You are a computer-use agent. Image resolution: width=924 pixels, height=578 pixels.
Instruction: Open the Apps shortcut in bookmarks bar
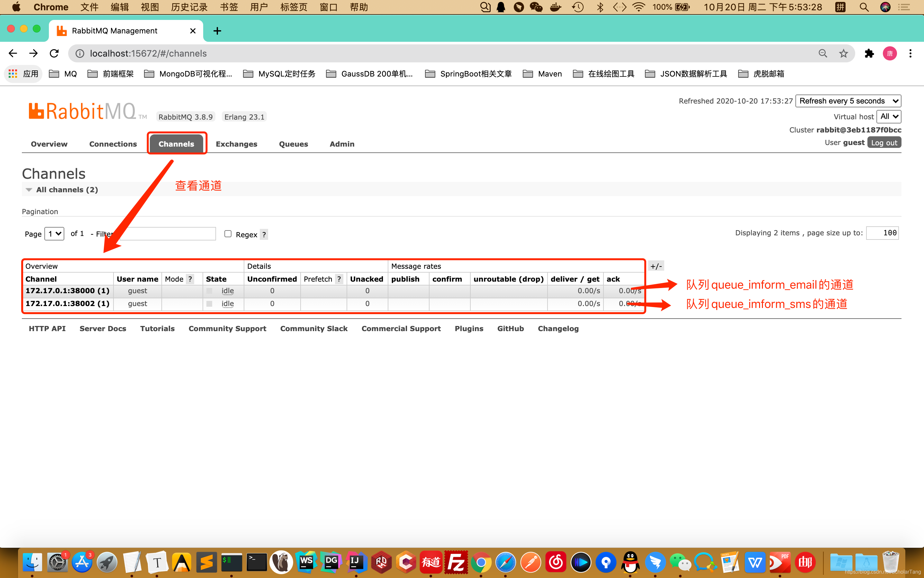tap(23, 74)
